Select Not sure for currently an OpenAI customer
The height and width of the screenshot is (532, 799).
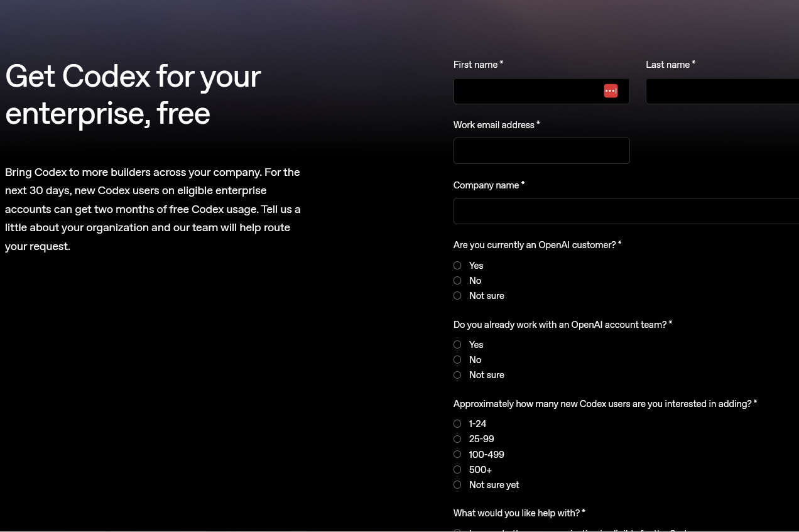coord(457,296)
